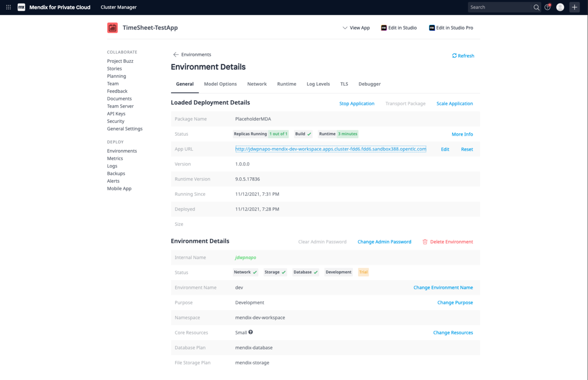588x380 pixels.
Task: Open Team in sidebar
Action: 113,84
